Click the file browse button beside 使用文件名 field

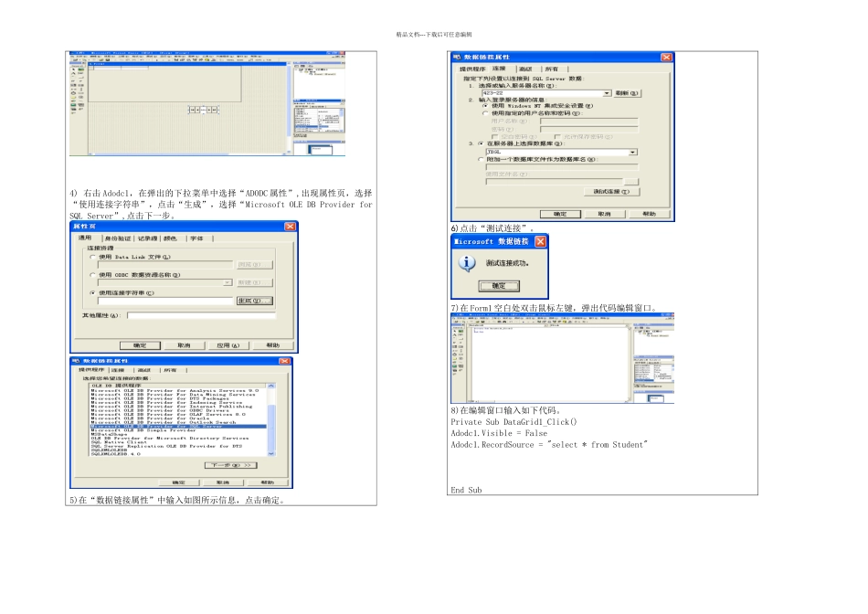[631, 182]
